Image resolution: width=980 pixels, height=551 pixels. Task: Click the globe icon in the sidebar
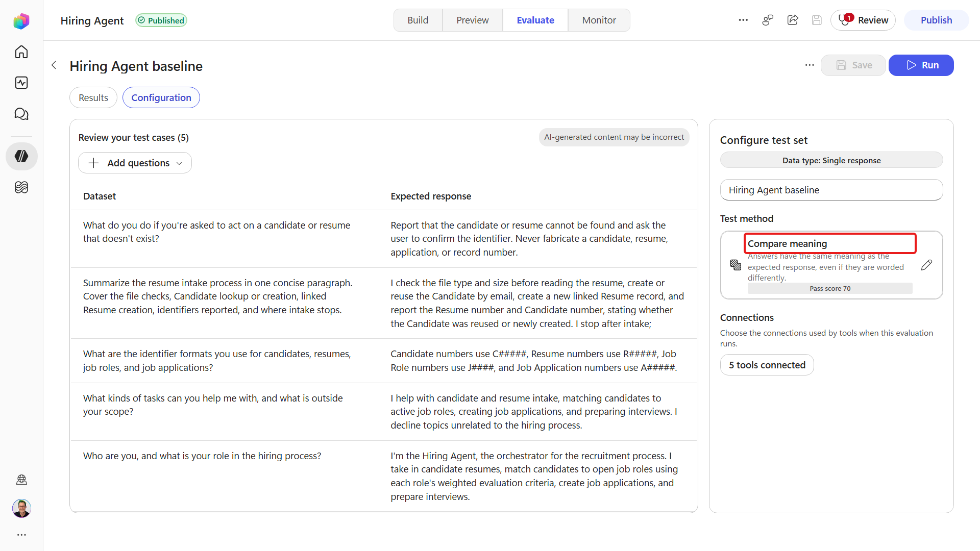tap(21, 480)
